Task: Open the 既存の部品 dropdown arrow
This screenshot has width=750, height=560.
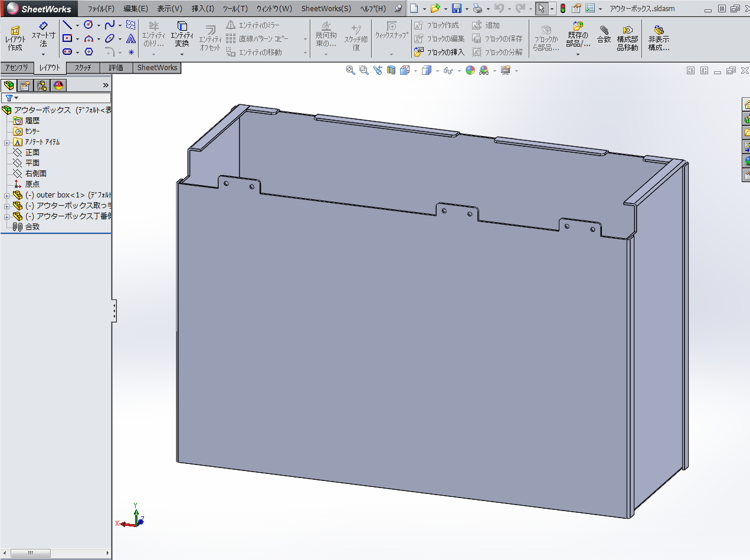Action: click(578, 54)
